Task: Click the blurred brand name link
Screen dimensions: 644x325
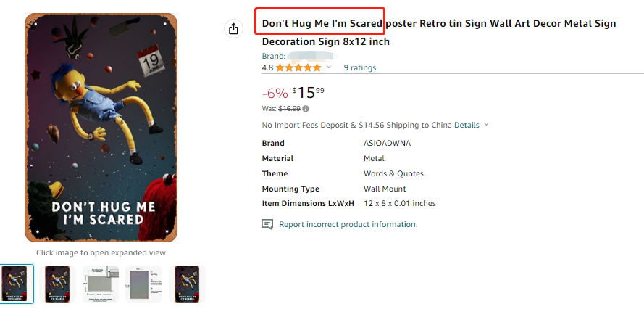Action: click(x=311, y=56)
